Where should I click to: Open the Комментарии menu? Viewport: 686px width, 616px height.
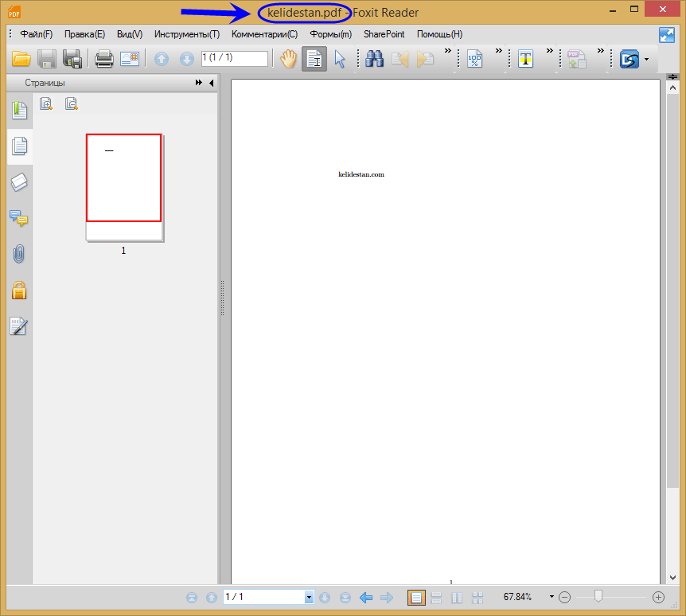(x=264, y=34)
